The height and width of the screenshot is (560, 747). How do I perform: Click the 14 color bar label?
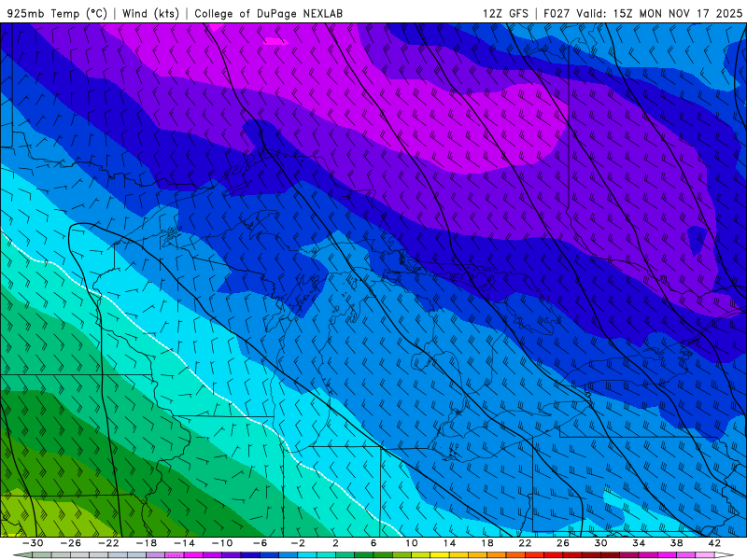(449, 543)
